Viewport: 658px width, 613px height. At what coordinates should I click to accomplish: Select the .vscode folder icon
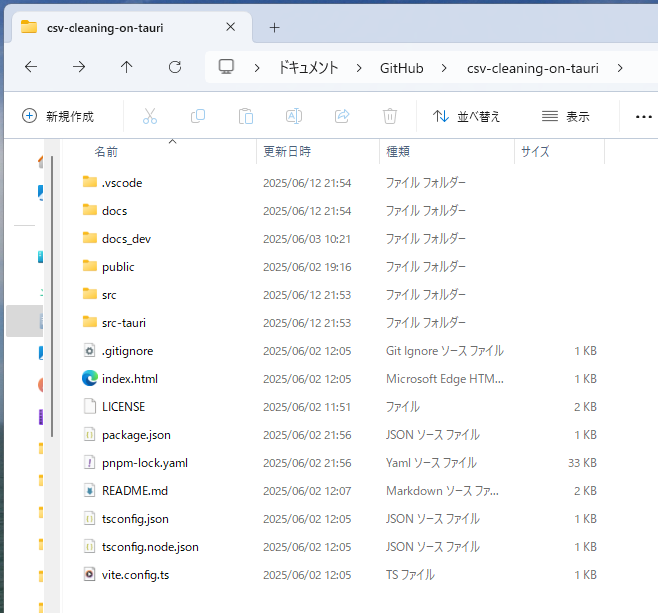[89, 182]
